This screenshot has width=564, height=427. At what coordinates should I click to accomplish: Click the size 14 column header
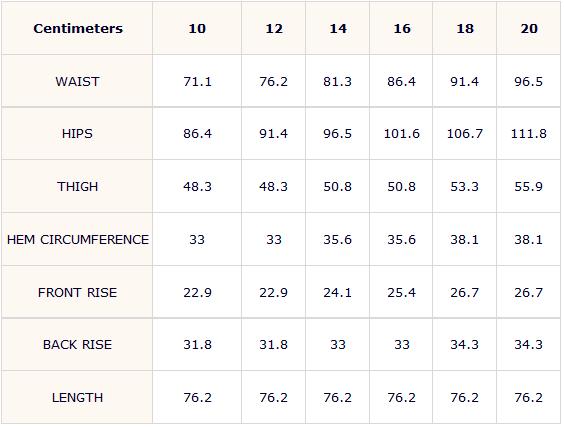click(338, 28)
